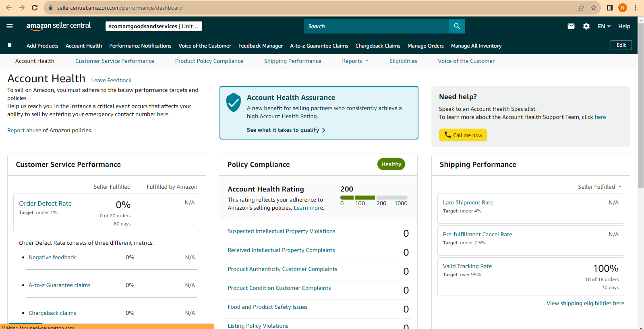The image size is (644, 329).
Task: Open Chargeback Claims in favorites bar
Action: coord(378,46)
